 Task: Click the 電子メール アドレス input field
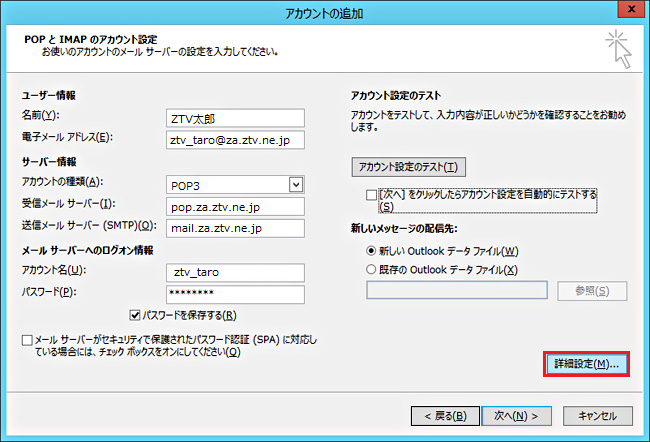click(x=235, y=139)
